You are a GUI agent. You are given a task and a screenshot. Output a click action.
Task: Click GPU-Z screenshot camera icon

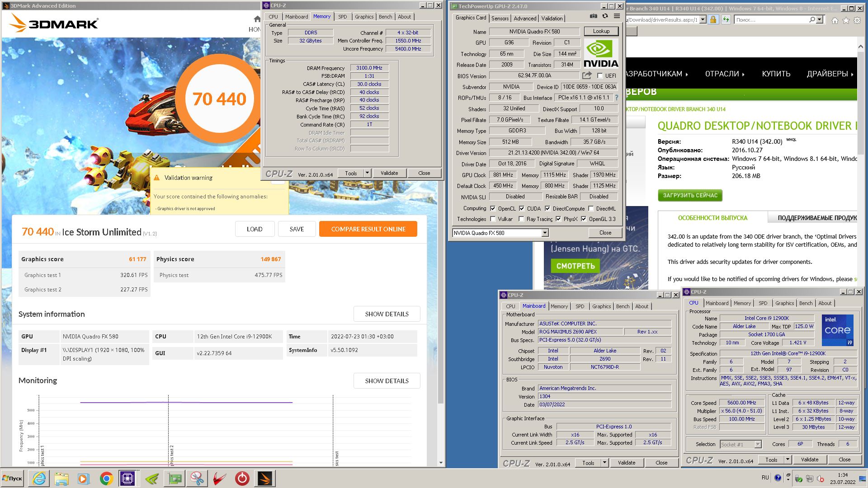593,16
